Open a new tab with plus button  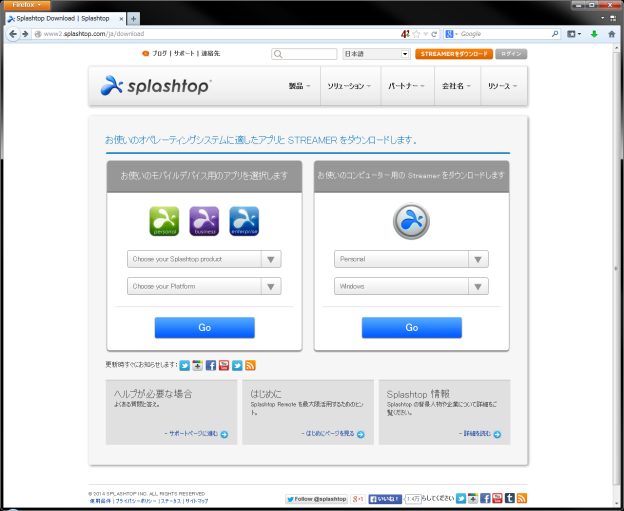[133, 18]
